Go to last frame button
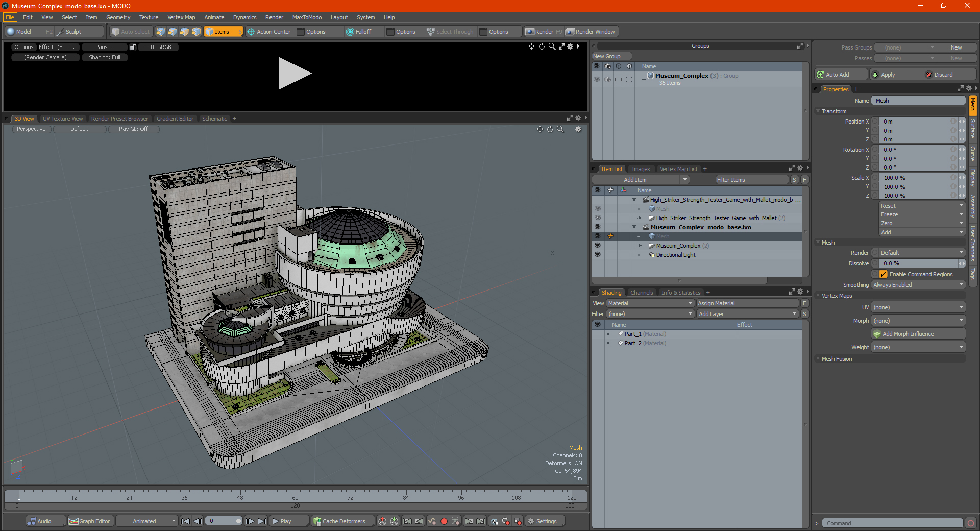The image size is (980, 531). click(x=262, y=521)
